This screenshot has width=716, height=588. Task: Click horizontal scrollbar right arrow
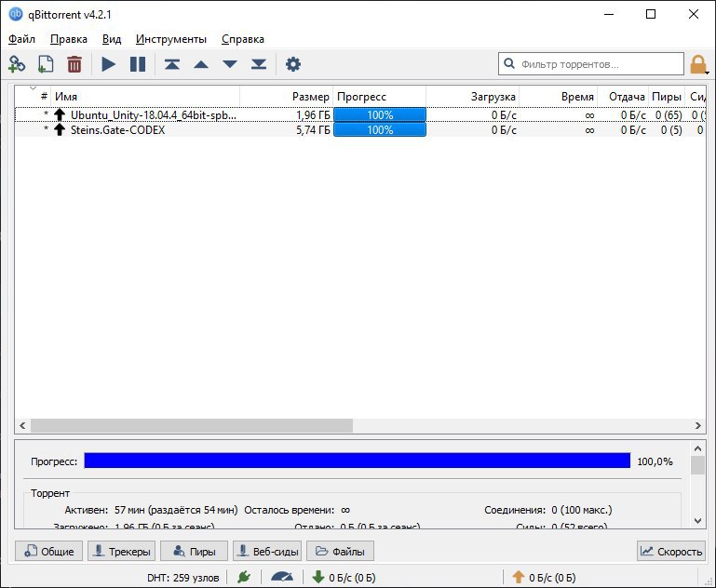click(x=697, y=425)
